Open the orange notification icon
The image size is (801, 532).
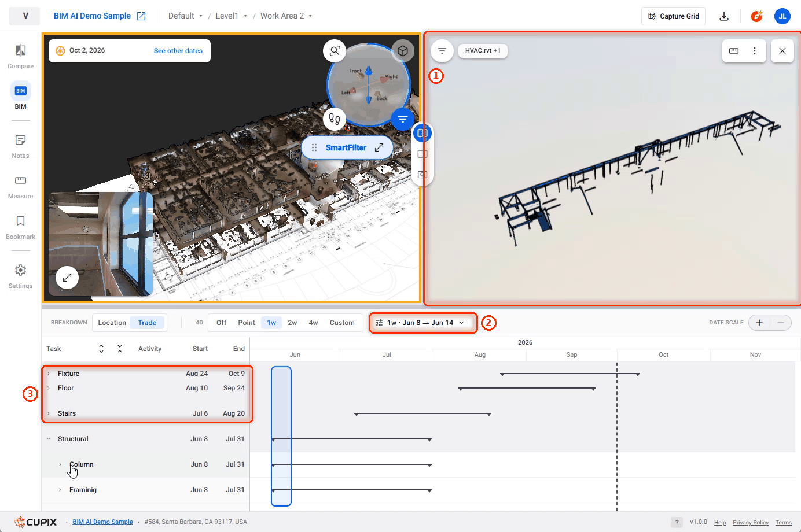(x=756, y=16)
